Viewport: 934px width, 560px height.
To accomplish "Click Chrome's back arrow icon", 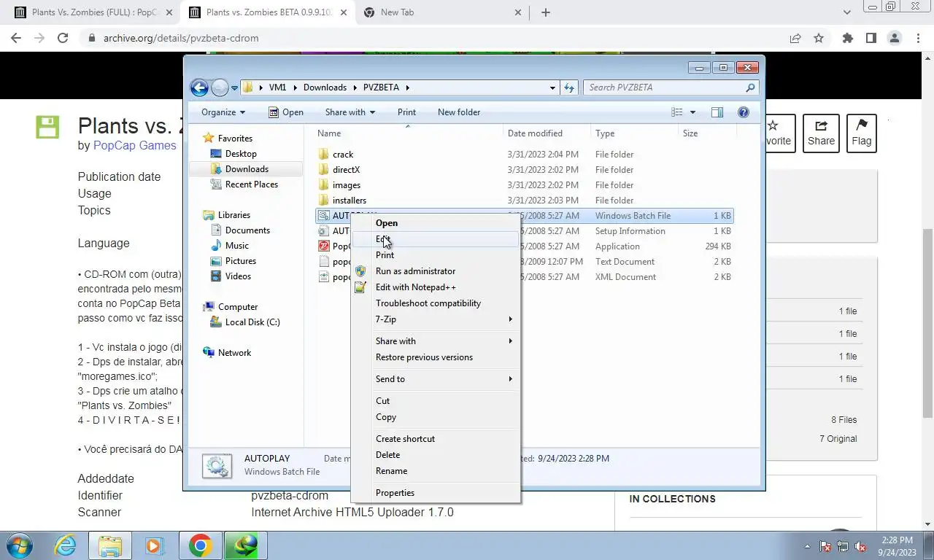I will point(16,38).
